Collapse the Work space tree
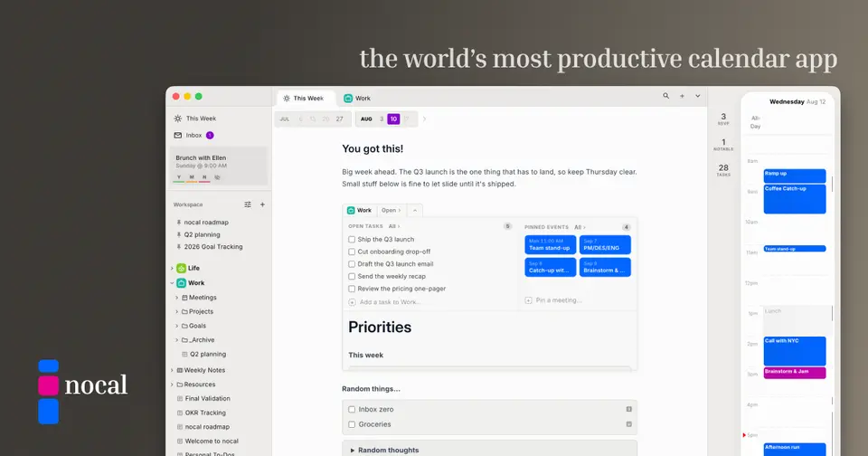868x456 pixels. (172, 283)
